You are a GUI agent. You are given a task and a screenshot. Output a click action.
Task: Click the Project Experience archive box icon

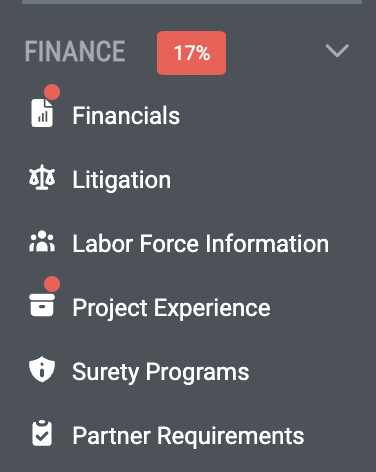click(42, 305)
